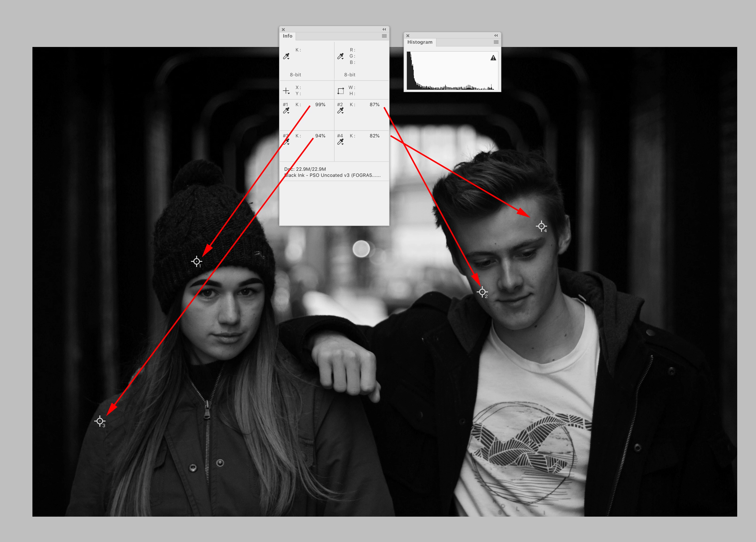The image size is (756, 542).
Task: Collapse the Info panel with double arrows
Action: tap(384, 29)
